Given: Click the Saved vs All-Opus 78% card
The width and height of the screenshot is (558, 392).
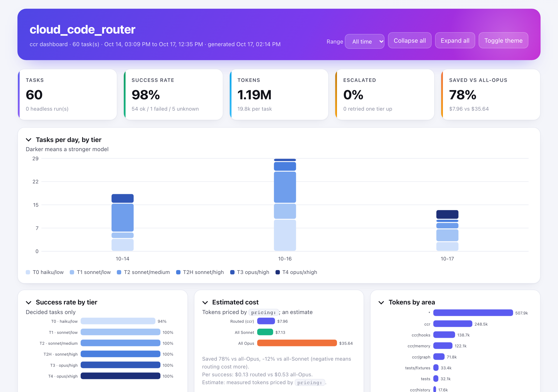Looking at the screenshot, I should pyautogui.click(x=491, y=95).
